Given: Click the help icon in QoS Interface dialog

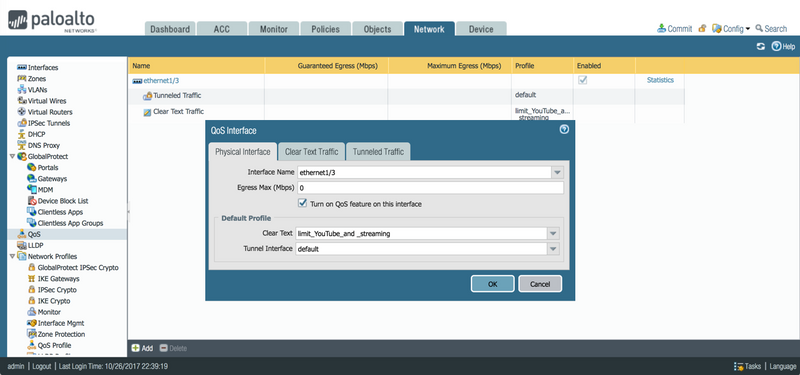Looking at the screenshot, I should [x=564, y=130].
